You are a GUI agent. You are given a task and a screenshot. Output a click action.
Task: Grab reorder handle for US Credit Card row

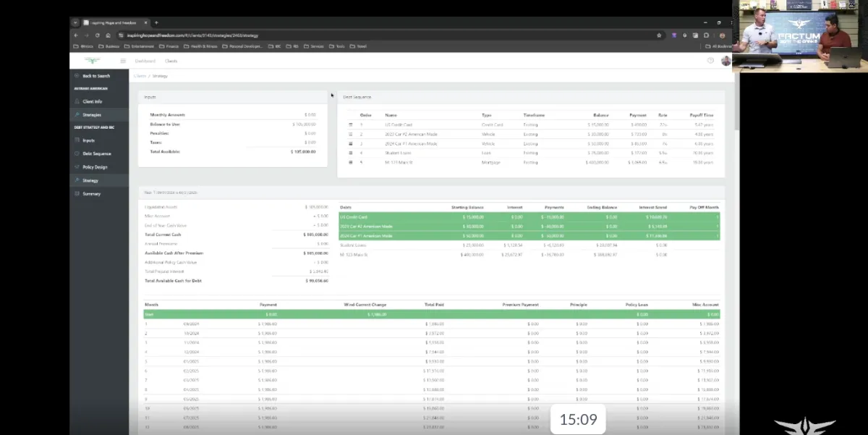point(351,124)
